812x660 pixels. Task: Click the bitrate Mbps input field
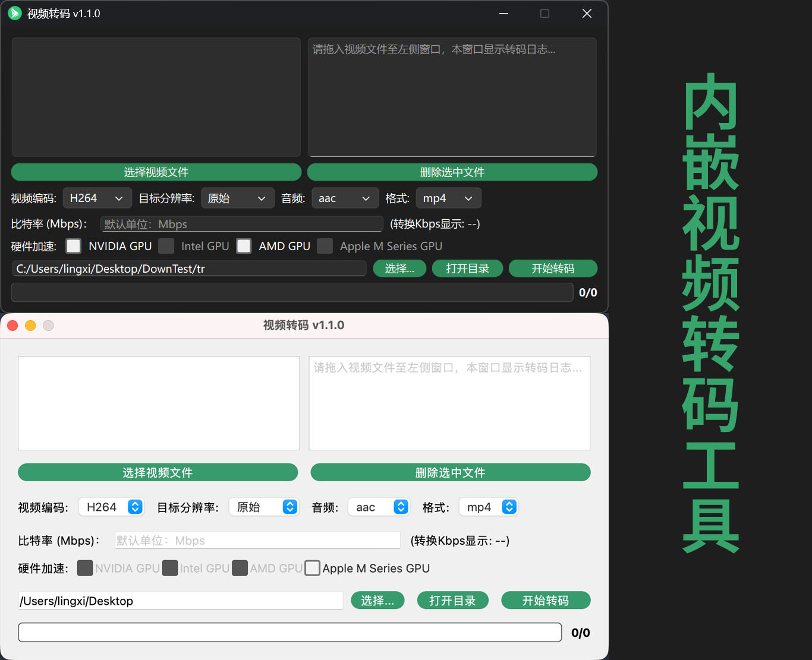point(241,224)
